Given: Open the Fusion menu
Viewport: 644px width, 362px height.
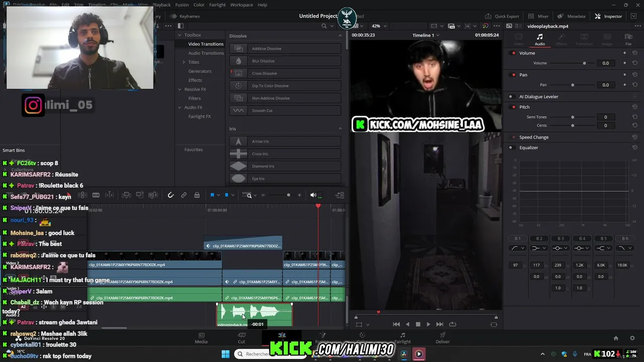Looking at the screenshot, I should [182, 5].
